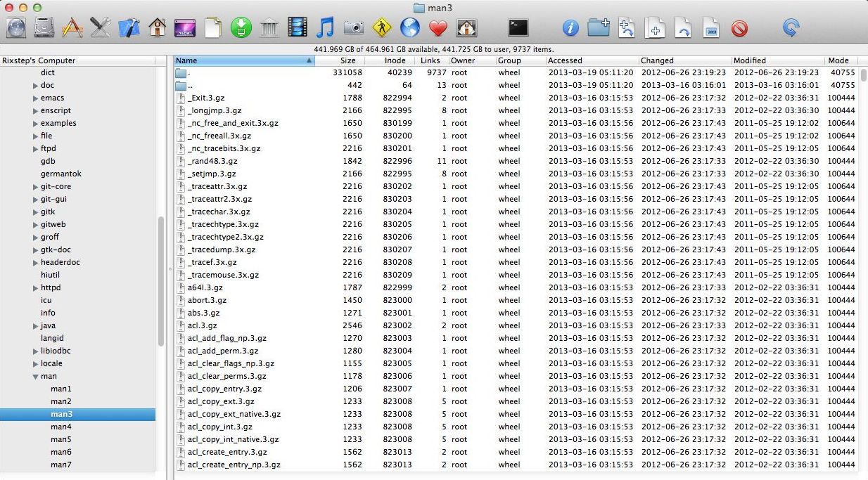The width and height of the screenshot is (868, 480).
Task: Go to the Home folder icon
Action: pos(157,27)
